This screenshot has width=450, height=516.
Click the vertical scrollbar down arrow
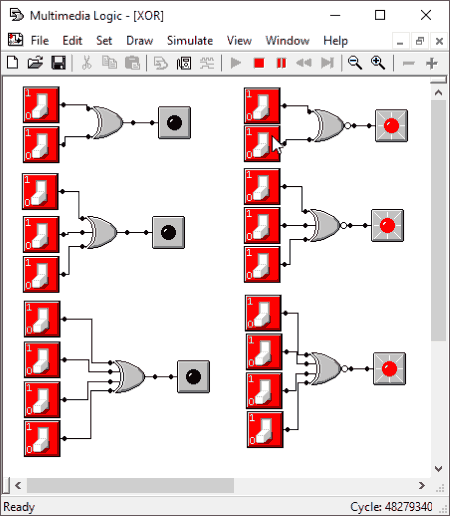tap(438, 469)
